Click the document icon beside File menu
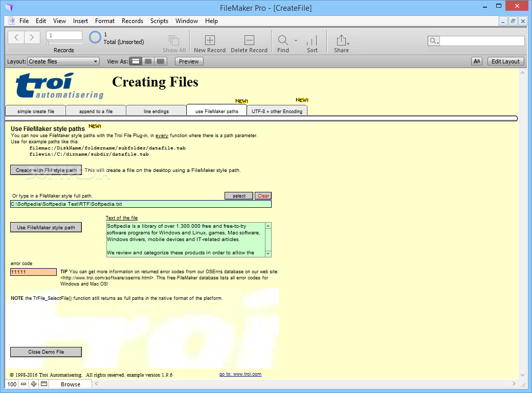 pyautogui.click(x=12, y=20)
